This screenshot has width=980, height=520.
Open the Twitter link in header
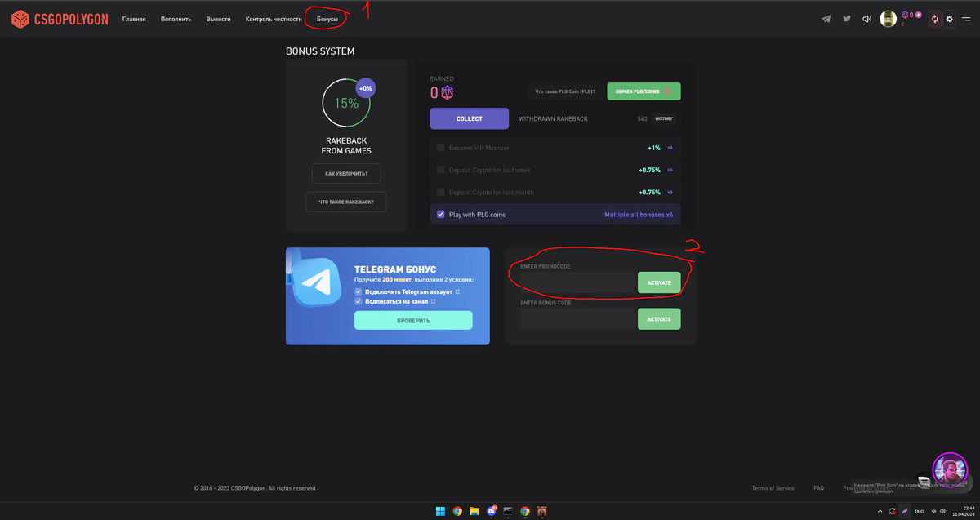847,19
